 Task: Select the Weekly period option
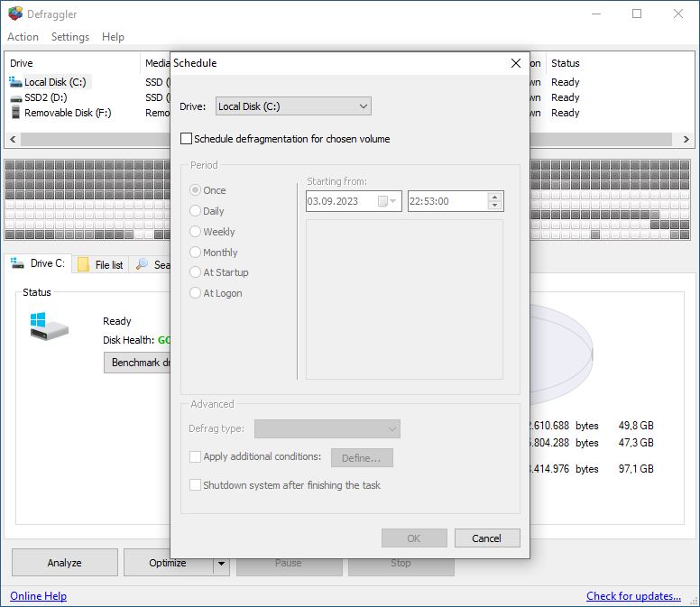(195, 231)
